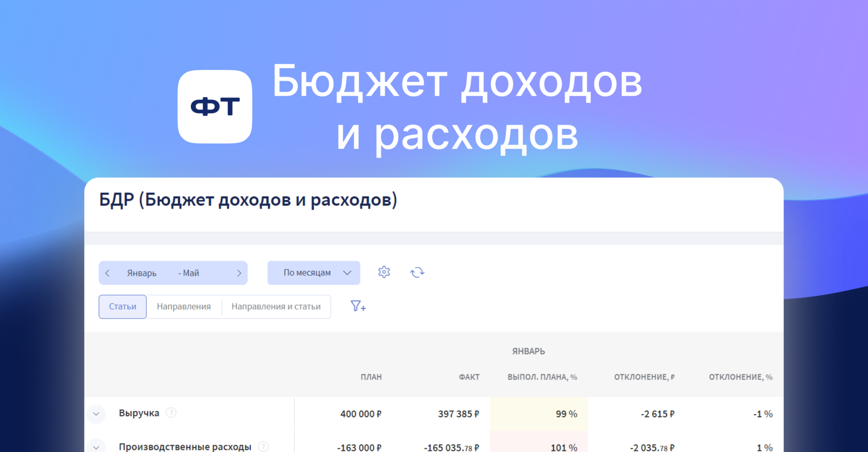Click the -165 035.78 ₽ fact cell
Viewport: 868px width, 452px height.
[x=451, y=447]
